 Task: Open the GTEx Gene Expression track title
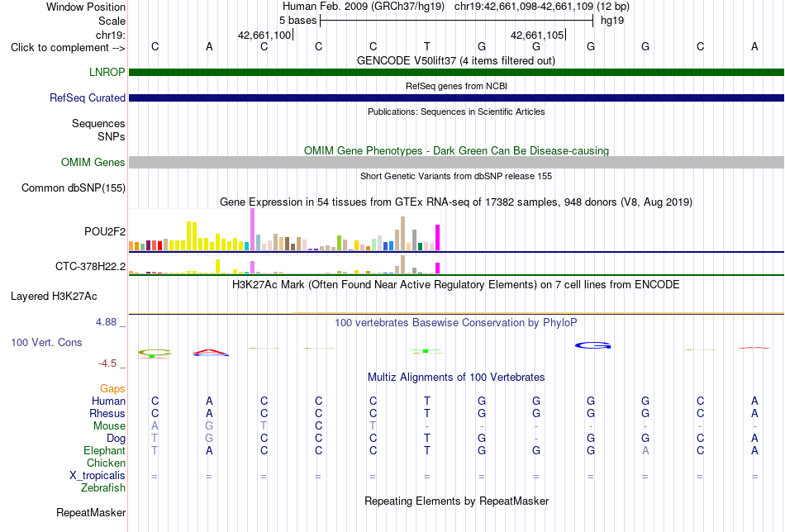(456, 202)
